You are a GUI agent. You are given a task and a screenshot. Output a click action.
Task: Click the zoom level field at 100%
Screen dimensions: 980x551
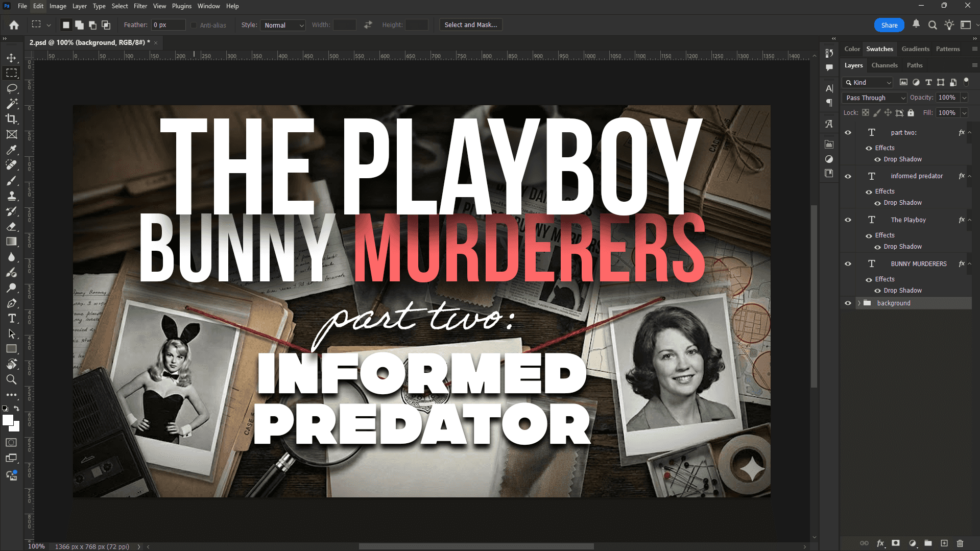click(36, 546)
